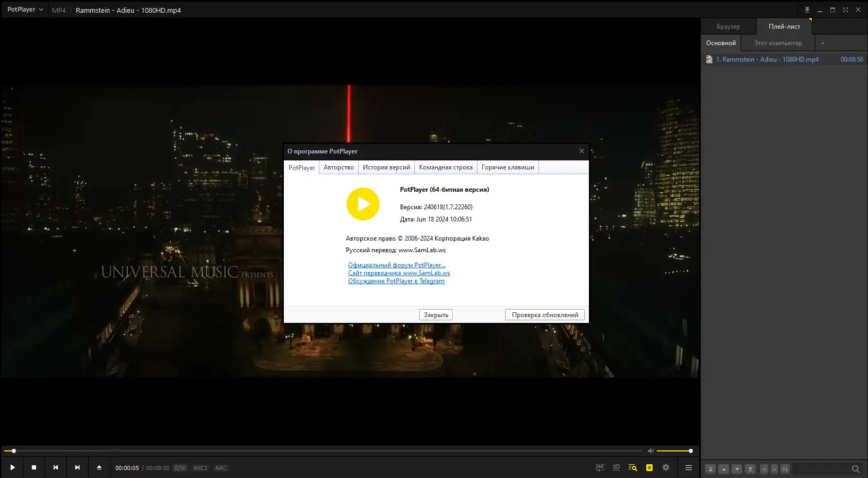Start playback with the Play button
Screen dimensions: 868x478
(x=13, y=467)
